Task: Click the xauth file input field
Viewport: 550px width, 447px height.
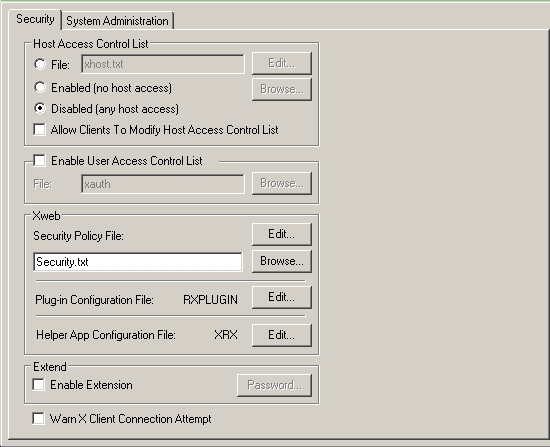Action: coord(163,184)
